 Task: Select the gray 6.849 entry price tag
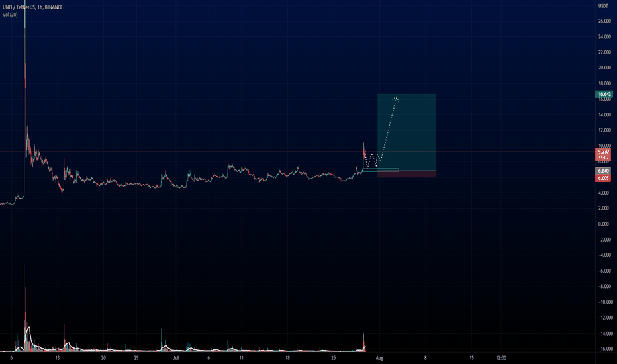pos(604,171)
